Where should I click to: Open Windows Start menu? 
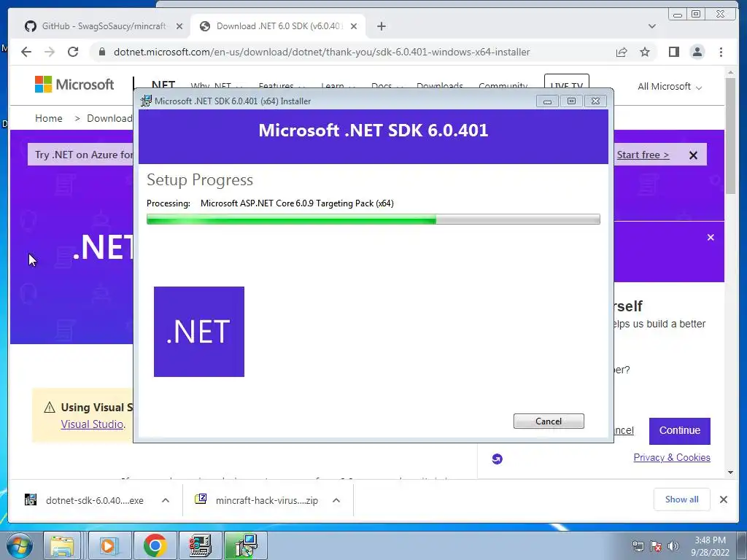click(x=20, y=545)
